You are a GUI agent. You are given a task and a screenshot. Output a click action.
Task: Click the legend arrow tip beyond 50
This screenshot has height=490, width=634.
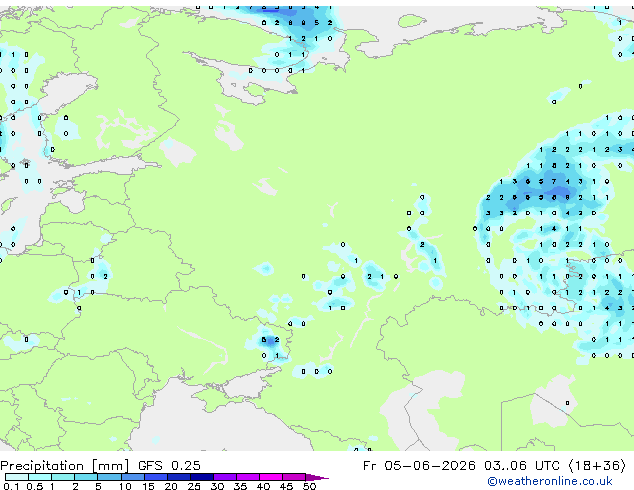point(317,478)
